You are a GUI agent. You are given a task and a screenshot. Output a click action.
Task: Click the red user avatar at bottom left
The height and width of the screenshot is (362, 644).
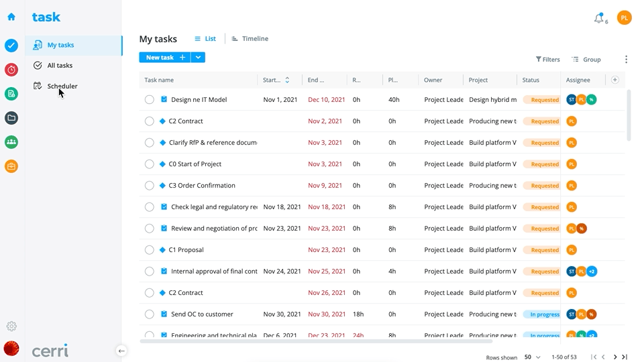11,349
